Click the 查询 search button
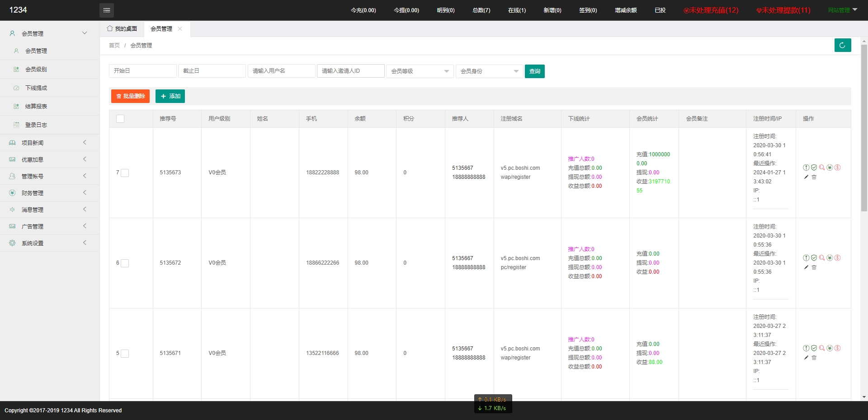 tap(534, 71)
